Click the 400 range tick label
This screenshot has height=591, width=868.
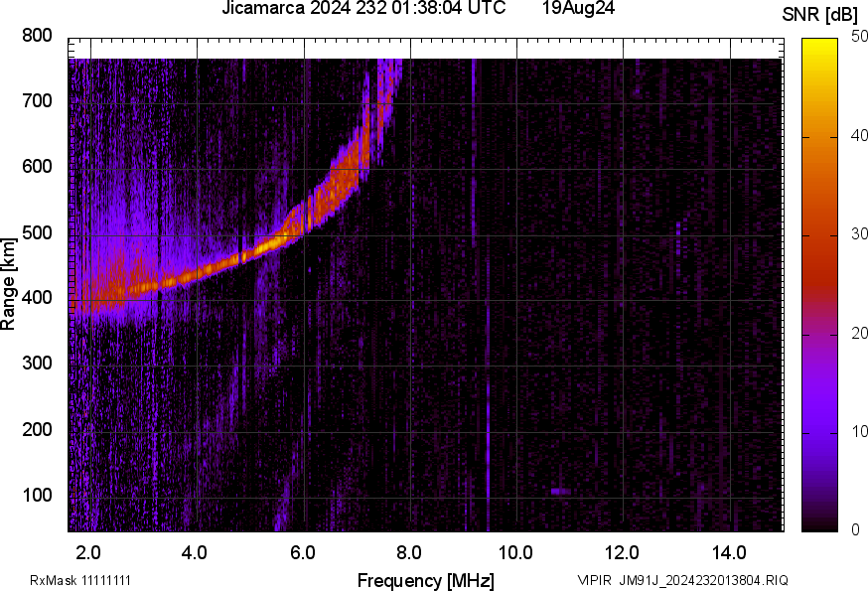point(37,297)
